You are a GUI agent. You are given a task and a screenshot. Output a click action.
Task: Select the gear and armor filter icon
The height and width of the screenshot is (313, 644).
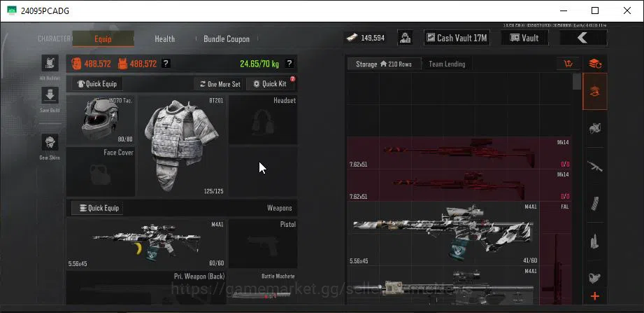(x=595, y=128)
